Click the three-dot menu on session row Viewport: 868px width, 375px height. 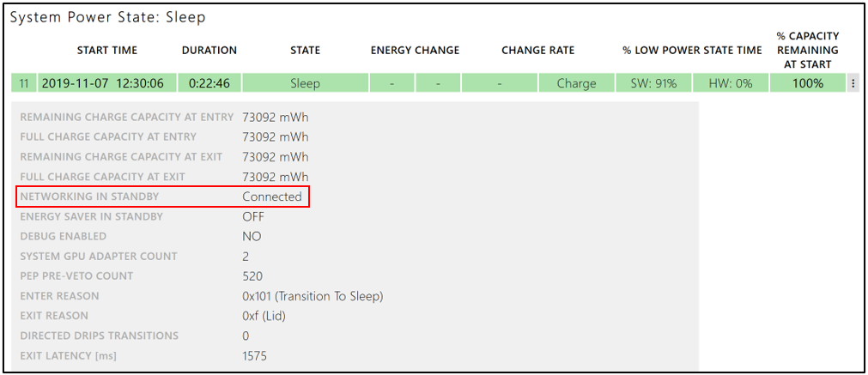coord(853,83)
